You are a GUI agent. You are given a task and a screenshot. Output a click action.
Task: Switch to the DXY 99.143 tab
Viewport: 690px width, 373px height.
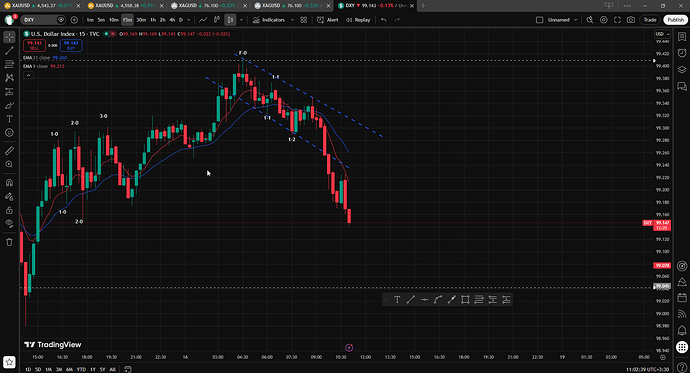tap(376, 6)
